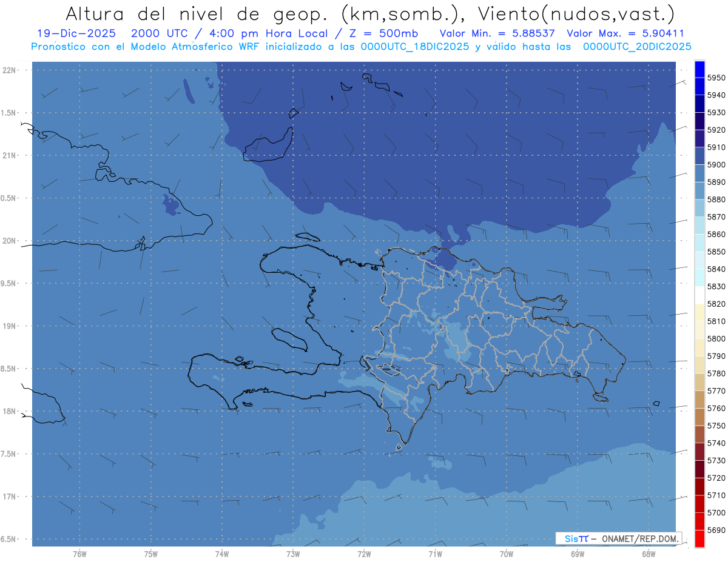Viewport: 728px width, 562px height.
Task: Click the '0.5N' latitude axis label
Action: [x=9, y=198]
